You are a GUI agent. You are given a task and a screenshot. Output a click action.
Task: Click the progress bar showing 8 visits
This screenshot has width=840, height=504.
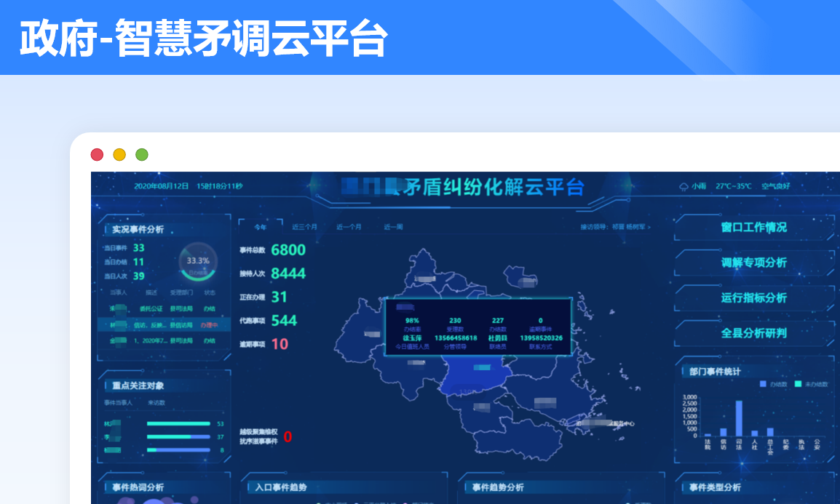point(178,450)
